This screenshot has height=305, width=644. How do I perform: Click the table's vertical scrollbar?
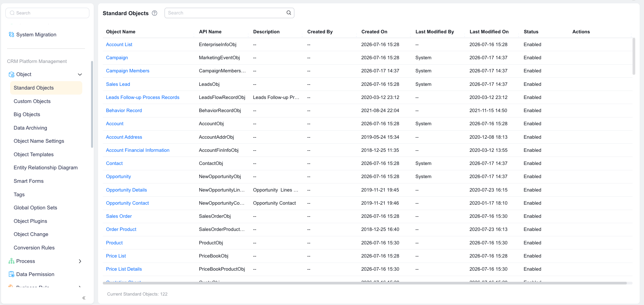[634, 56]
